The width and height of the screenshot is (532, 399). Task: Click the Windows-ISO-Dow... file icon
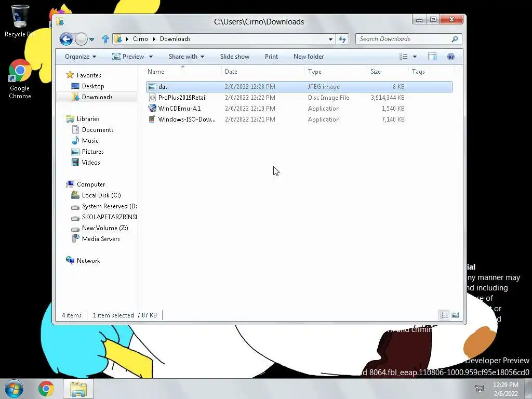point(152,119)
